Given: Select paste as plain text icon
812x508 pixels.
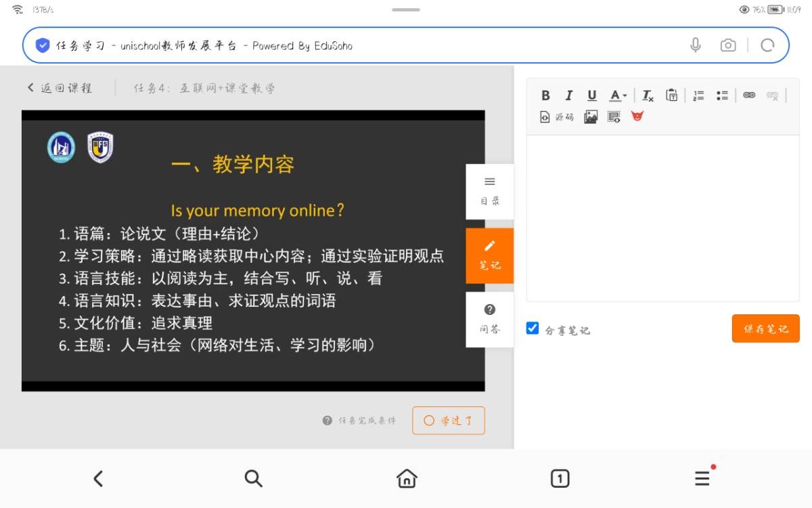Looking at the screenshot, I should click(x=671, y=96).
